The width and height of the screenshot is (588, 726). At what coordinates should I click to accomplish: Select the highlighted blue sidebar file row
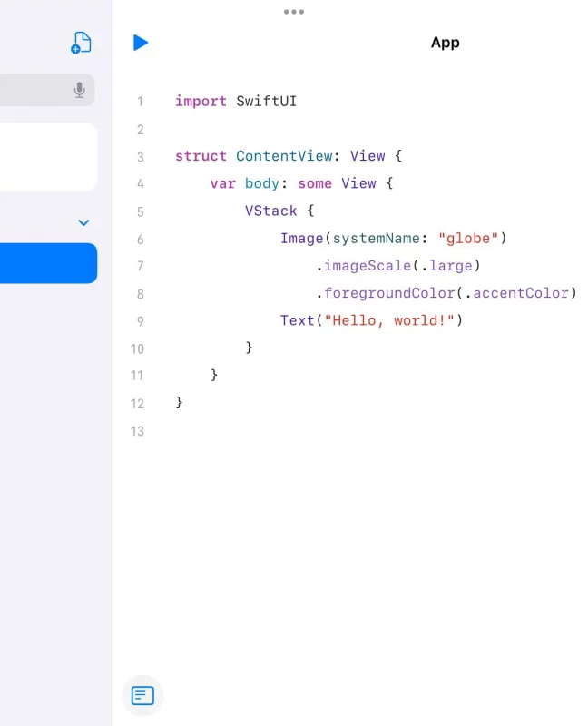coord(49,263)
